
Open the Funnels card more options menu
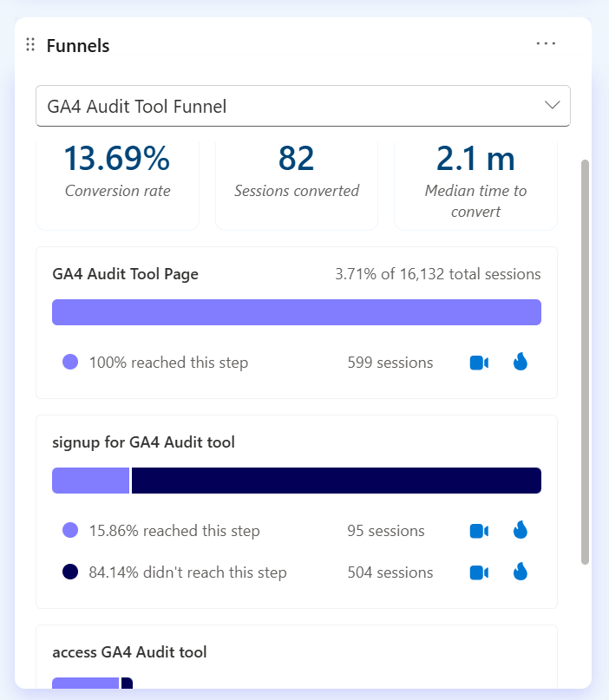coord(546,43)
